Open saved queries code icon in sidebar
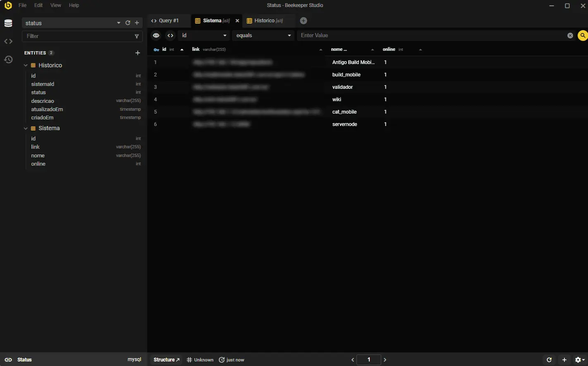 [8, 41]
